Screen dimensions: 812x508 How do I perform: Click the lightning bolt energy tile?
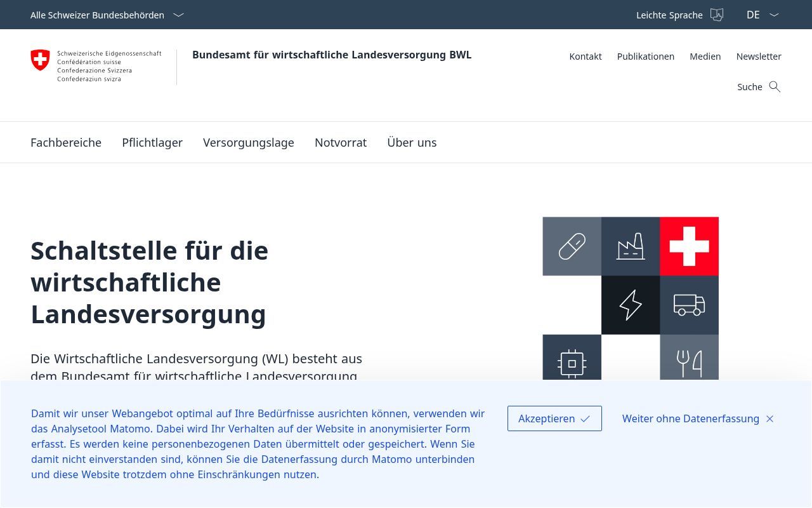tap(631, 305)
